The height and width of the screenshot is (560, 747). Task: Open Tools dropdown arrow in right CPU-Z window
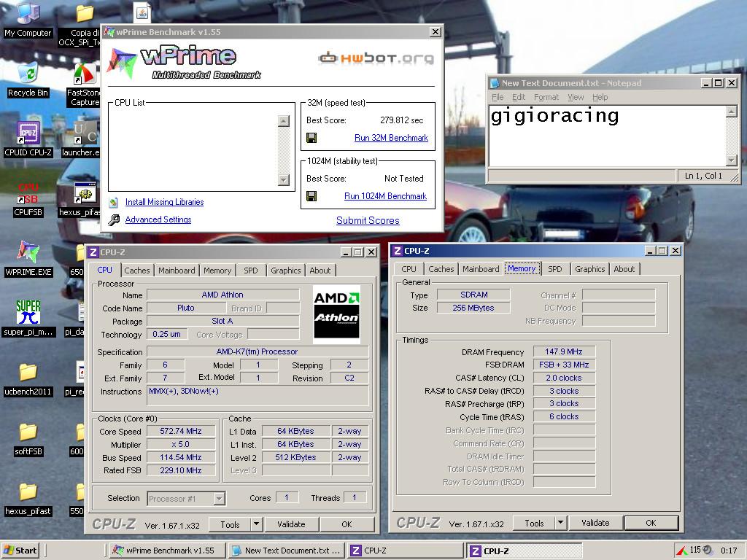(x=560, y=523)
